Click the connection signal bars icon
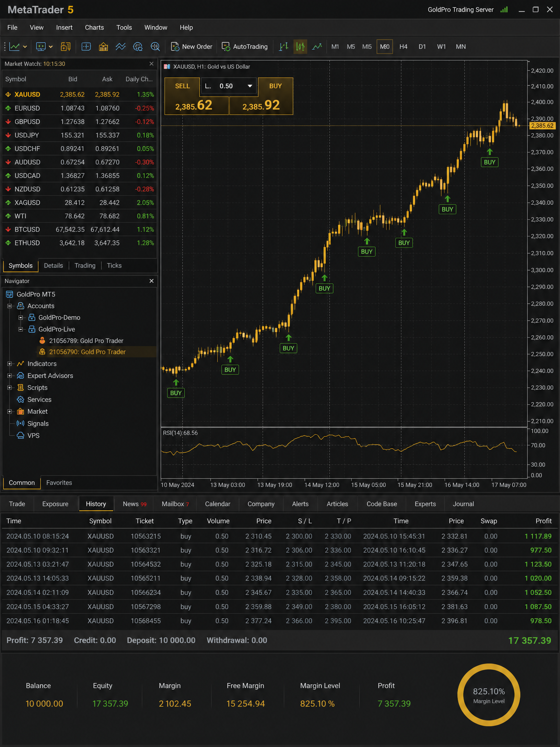This screenshot has height=747, width=560. (504, 10)
